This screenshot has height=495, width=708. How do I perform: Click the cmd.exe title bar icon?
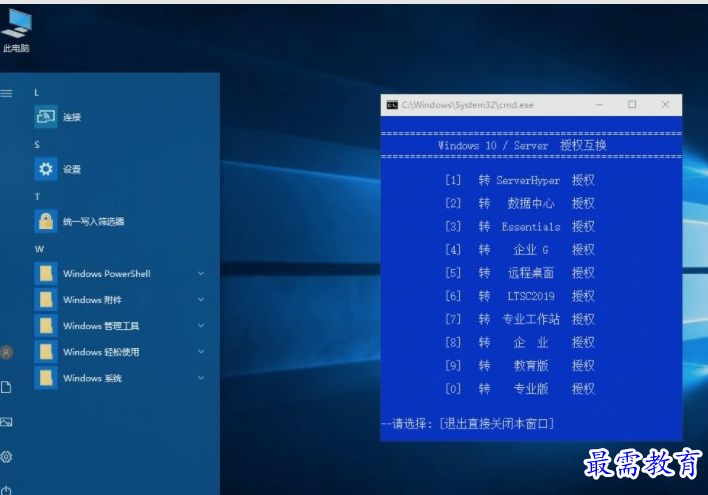[x=392, y=105]
